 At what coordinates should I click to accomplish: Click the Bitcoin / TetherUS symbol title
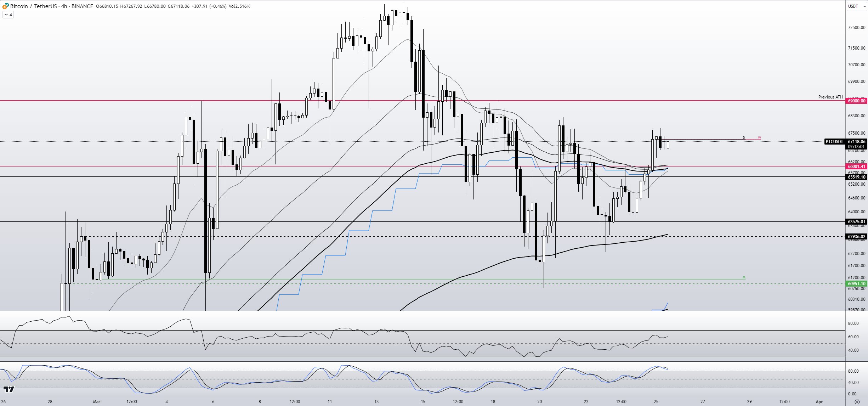(x=34, y=6)
